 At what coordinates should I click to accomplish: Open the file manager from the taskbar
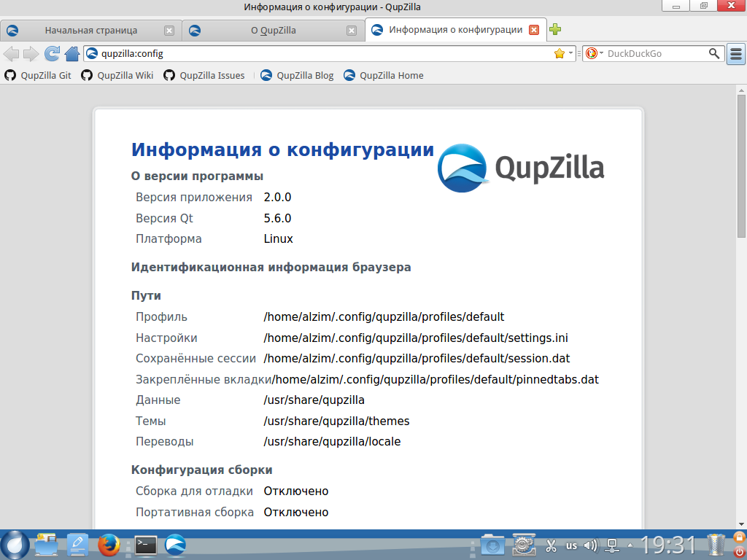point(46,545)
